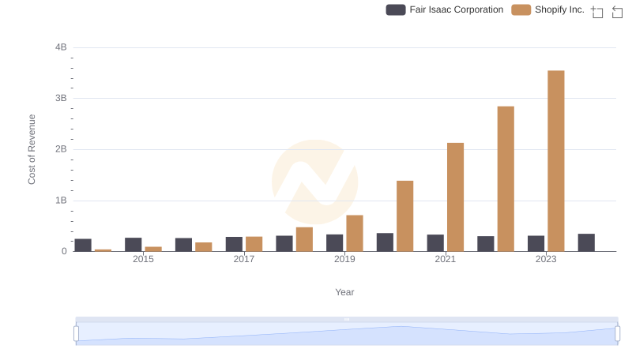Click the Fair Isaac 2015 bar

click(133, 245)
